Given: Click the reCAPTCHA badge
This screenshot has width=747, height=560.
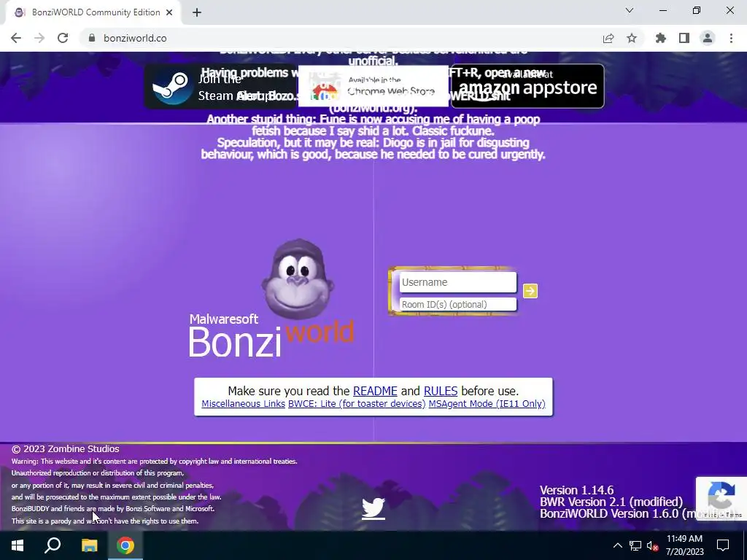Looking at the screenshot, I should click(x=721, y=499).
